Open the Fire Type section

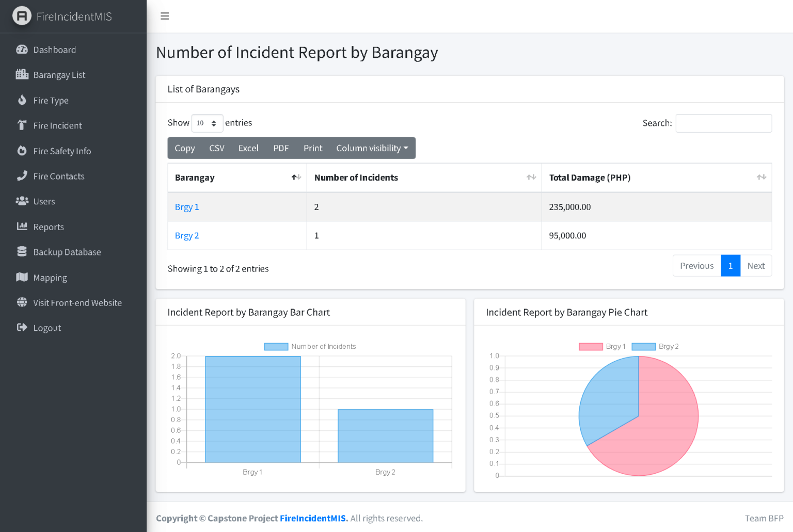tap(23, 100)
